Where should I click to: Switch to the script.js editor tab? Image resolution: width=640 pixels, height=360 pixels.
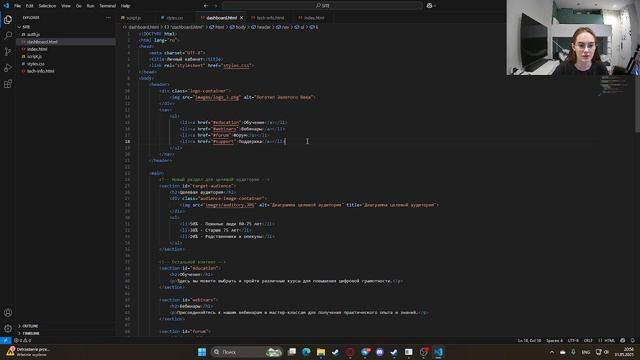(133, 18)
